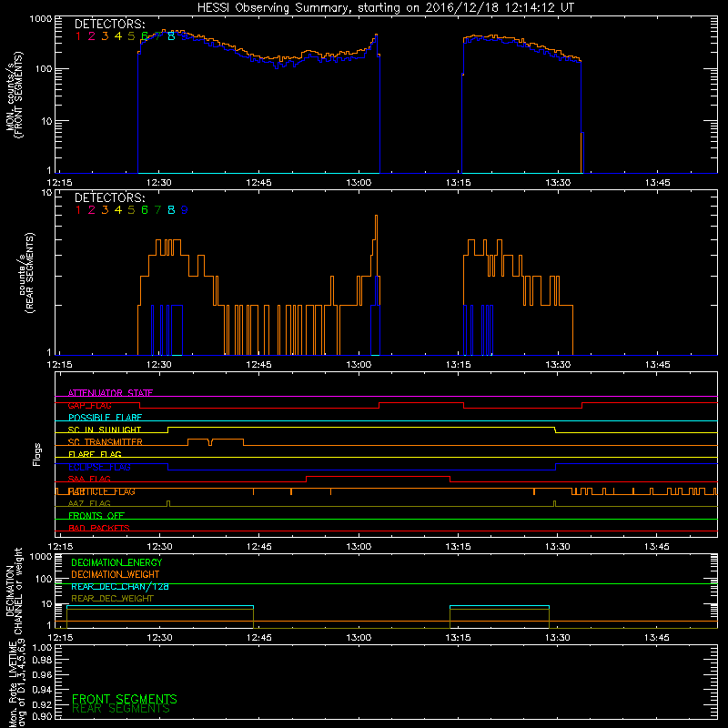Click the Flags vertical axis label
The image size is (728, 728).
tap(37, 454)
